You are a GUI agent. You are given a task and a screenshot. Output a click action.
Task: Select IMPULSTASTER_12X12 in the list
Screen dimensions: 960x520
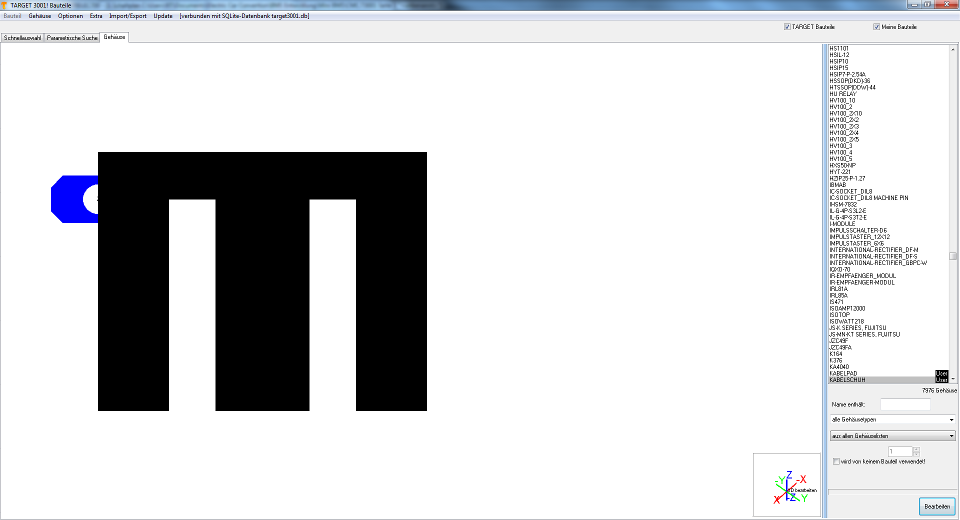[860, 237]
